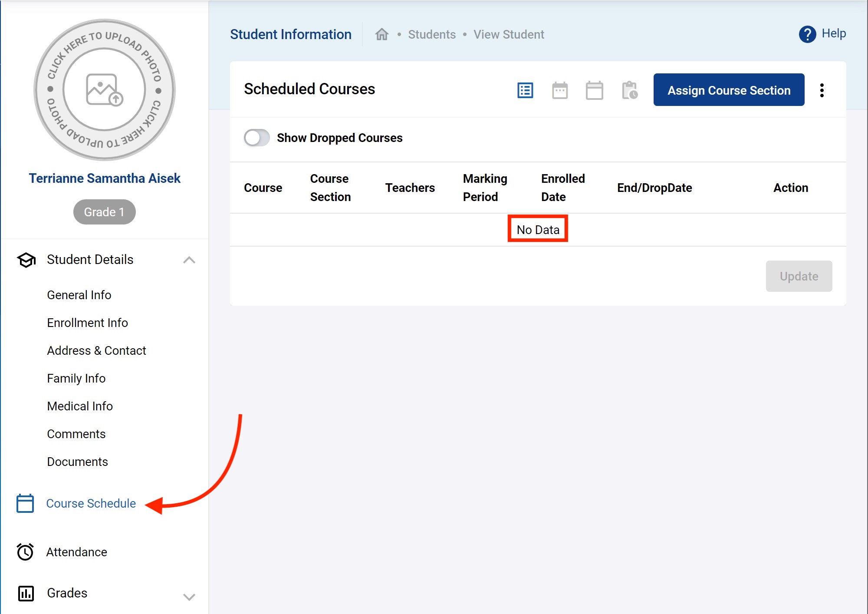The height and width of the screenshot is (614, 868).
Task: Open Enrollment Info page
Action: pos(87,323)
